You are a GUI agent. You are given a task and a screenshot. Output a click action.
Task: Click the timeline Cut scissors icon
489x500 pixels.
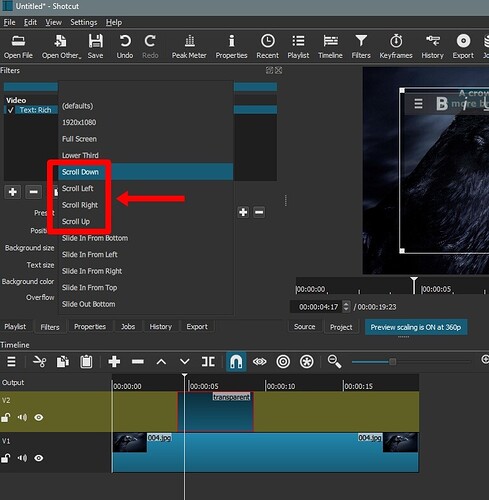point(39,361)
